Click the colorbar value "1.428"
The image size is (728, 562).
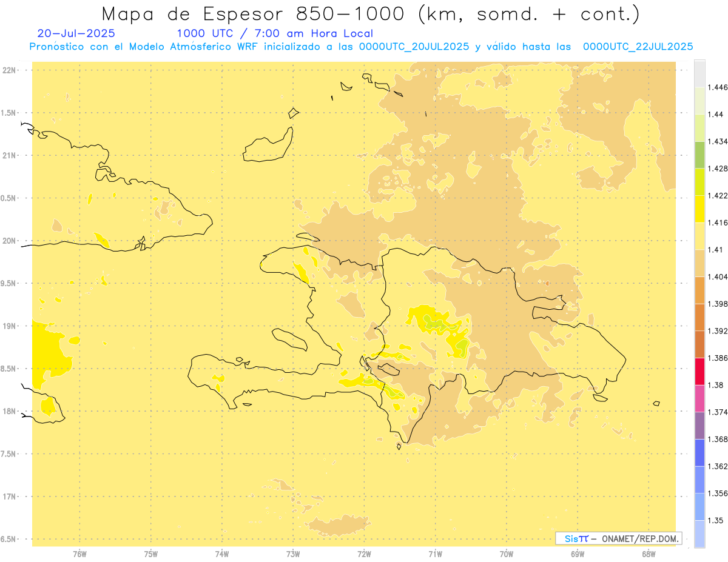tap(718, 169)
